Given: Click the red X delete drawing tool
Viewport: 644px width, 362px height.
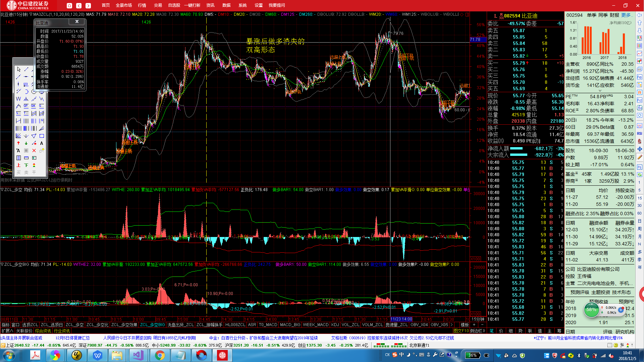Looking at the screenshot, I should click(34, 150).
